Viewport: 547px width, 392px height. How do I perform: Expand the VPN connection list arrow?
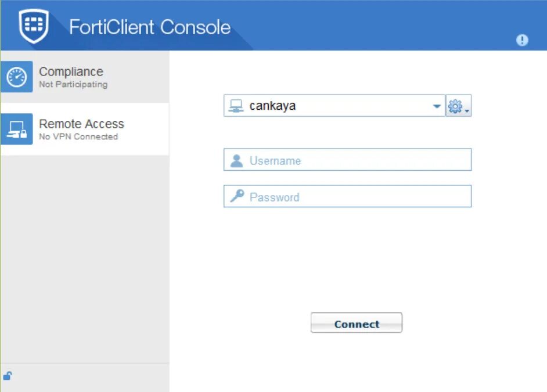(437, 106)
